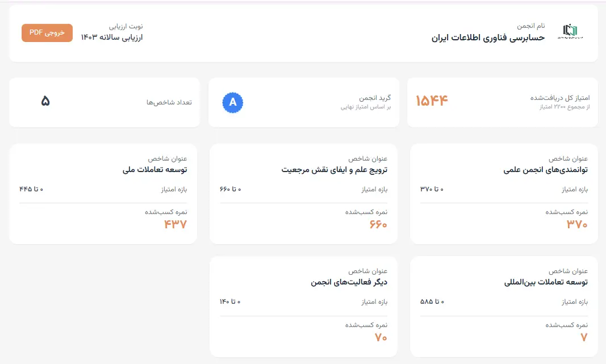Select the توسعه تعاملات بین‌المللی indicator card

(x=504, y=307)
